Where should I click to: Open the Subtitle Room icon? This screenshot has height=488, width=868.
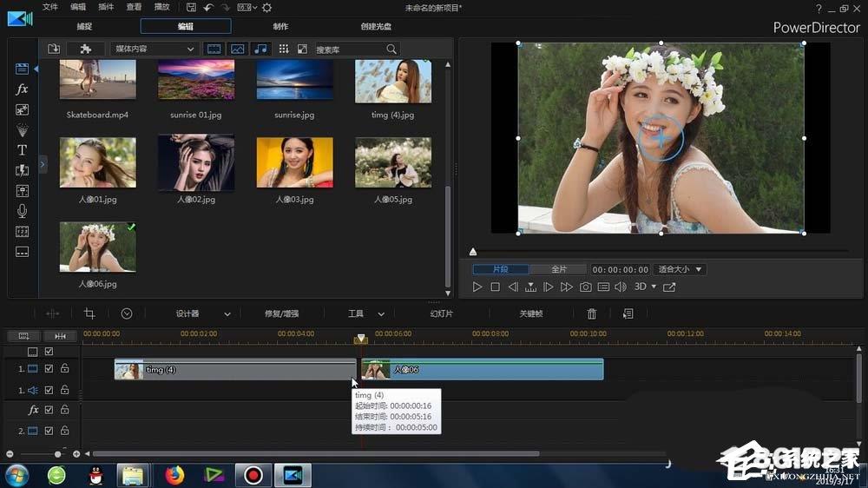coord(22,252)
